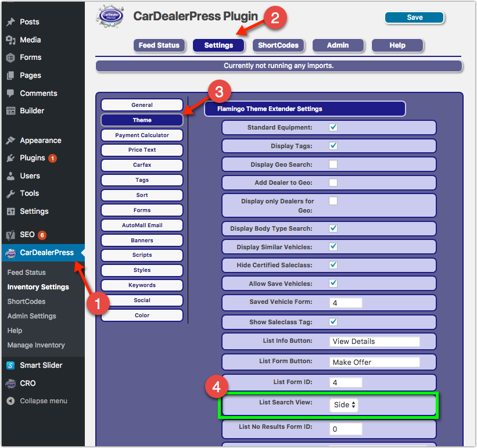Toggle the Display Tags checkbox
477x448 pixels.
333,146
